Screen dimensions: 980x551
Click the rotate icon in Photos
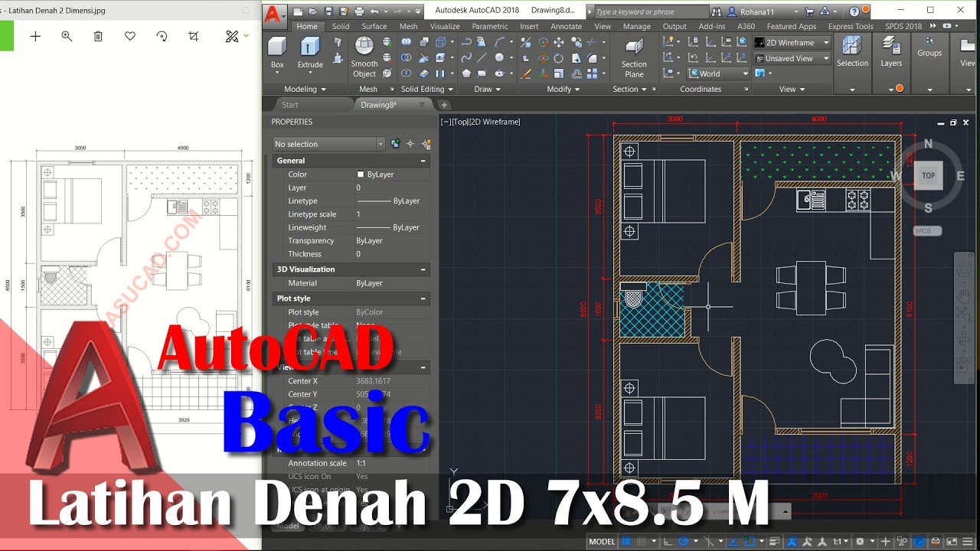click(162, 36)
